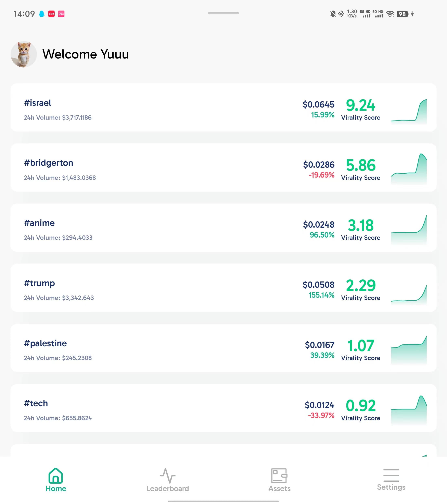Tap the Assets wallet icon
The image size is (447, 504).
point(279,475)
